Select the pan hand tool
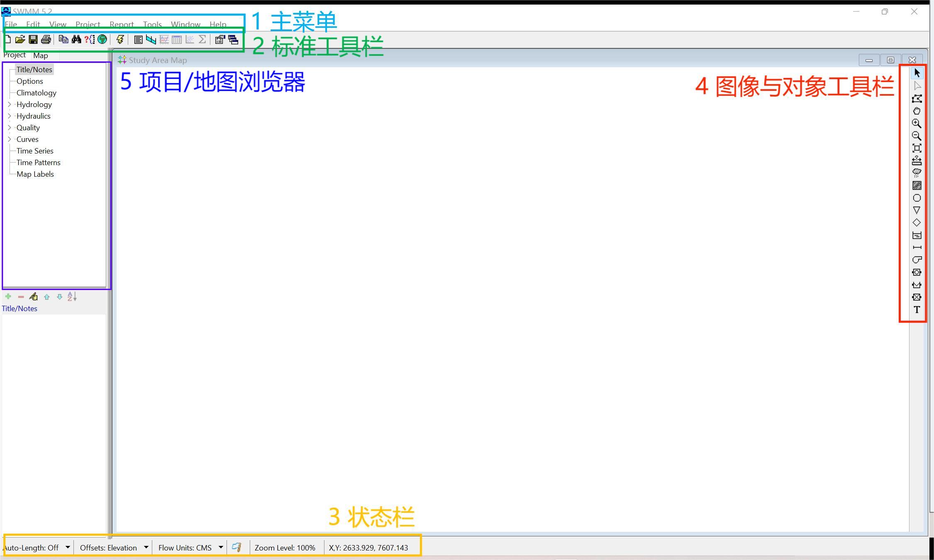934x560 pixels. click(x=917, y=111)
